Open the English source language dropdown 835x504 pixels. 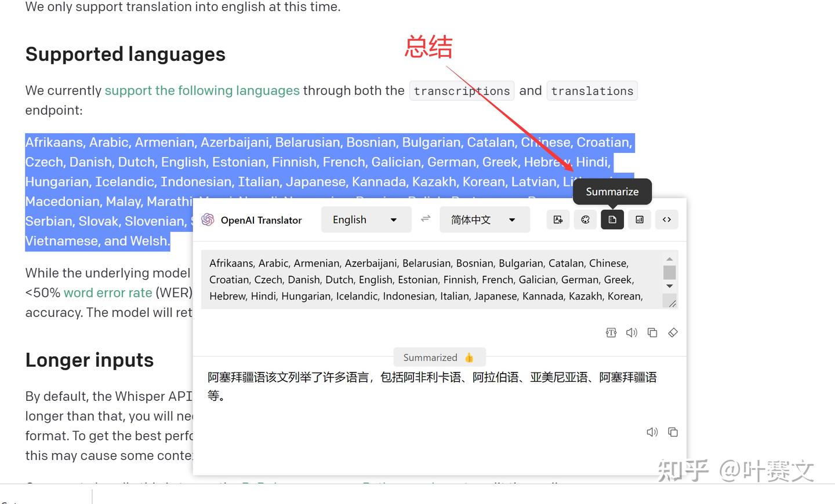[366, 219]
